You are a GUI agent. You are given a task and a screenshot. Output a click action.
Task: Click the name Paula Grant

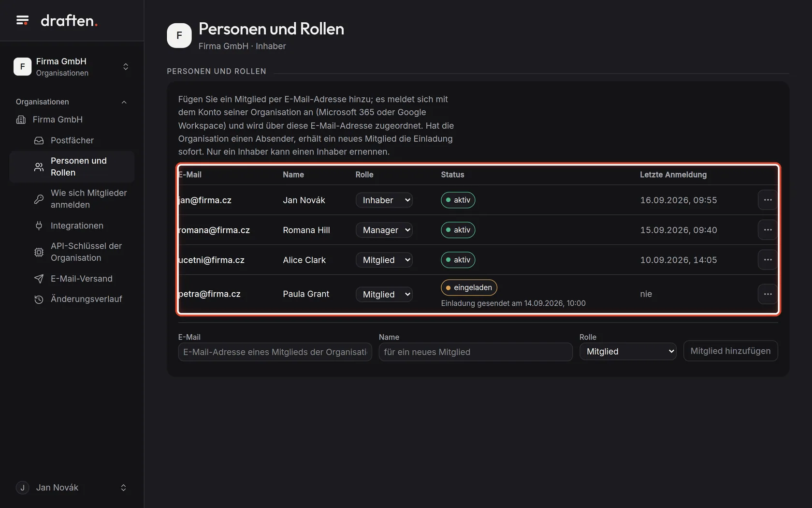(x=306, y=294)
